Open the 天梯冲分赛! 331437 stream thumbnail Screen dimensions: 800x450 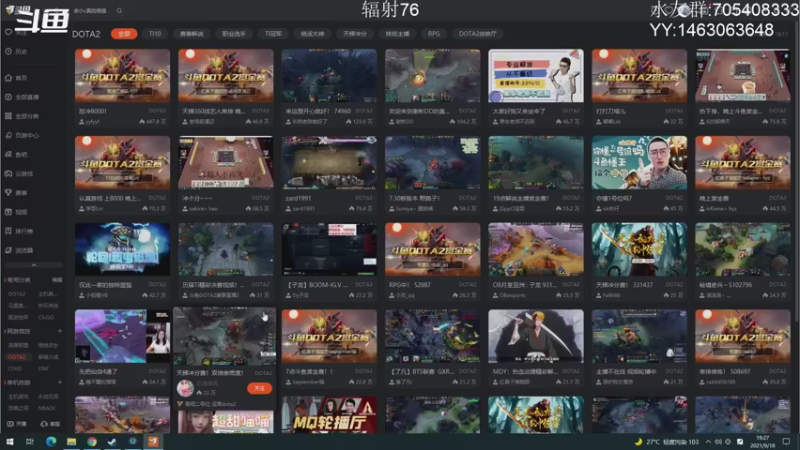point(639,249)
